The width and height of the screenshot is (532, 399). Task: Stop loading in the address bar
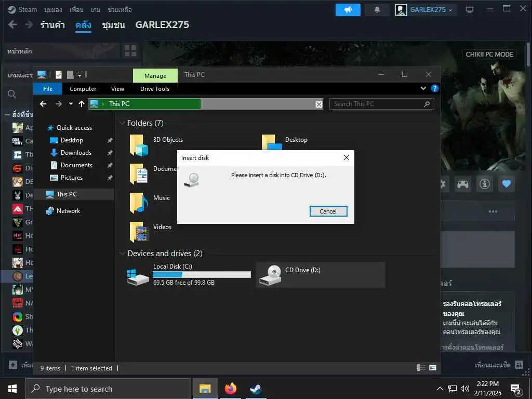[x=318, y=104]
